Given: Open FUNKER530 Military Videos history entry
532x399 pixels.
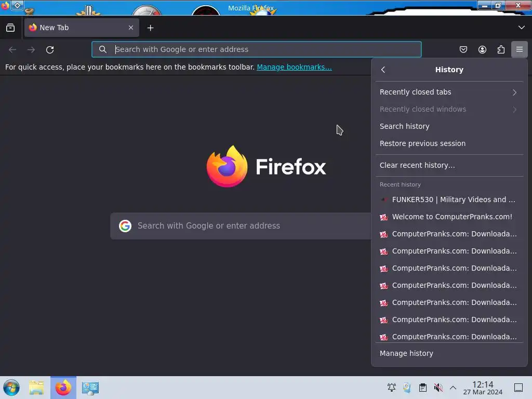Looking at the screenshot, I should click(449, 199).
